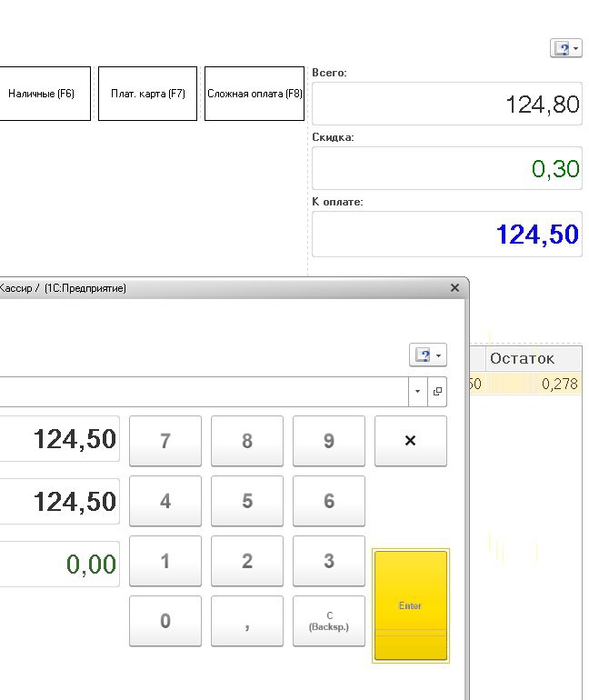This screenshot has width=589, height=700.
Task: Click the × cancel key on keypad
Action: coord(411,441)
